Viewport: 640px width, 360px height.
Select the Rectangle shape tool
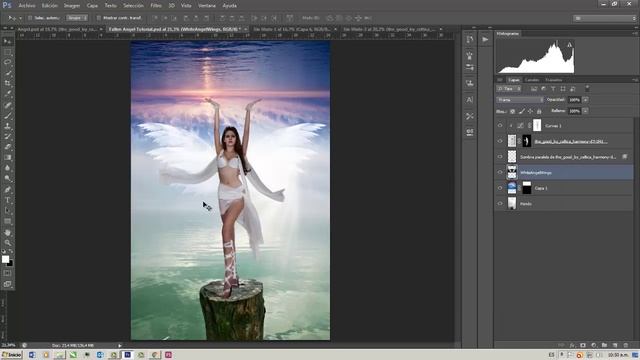point(7,221)
